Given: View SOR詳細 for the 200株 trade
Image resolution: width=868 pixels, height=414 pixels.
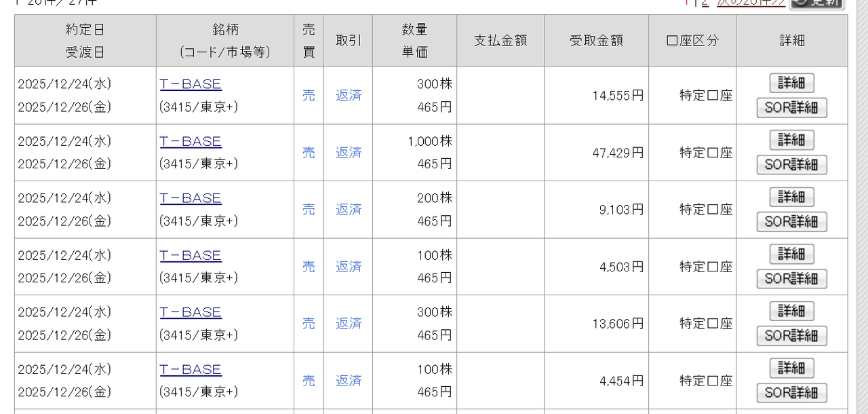Looking at the screenshot, I should tap(791, 221).
